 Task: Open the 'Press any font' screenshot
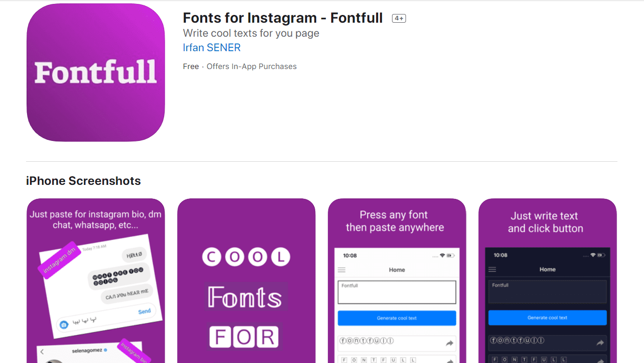(397, 280)
